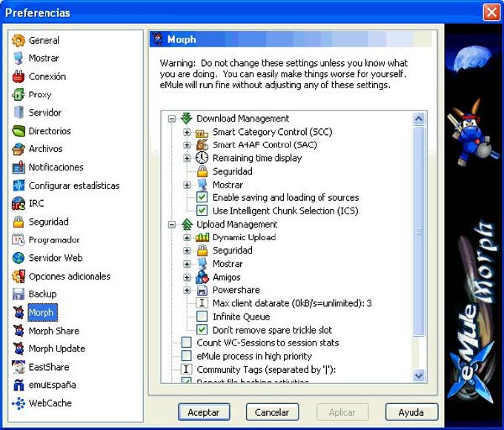Click the settings tree scrollbar thumb
504x430 pixels.
419,231
